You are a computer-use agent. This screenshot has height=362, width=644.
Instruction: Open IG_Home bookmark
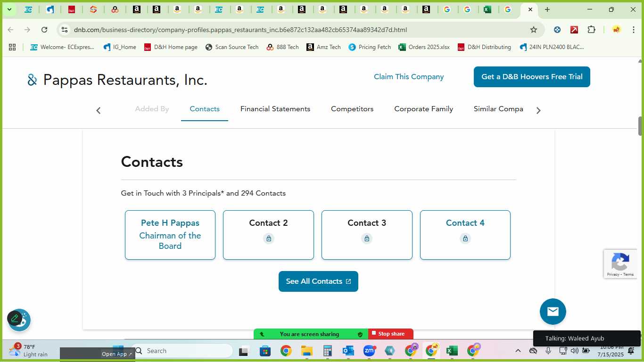(x=120, y=47)
